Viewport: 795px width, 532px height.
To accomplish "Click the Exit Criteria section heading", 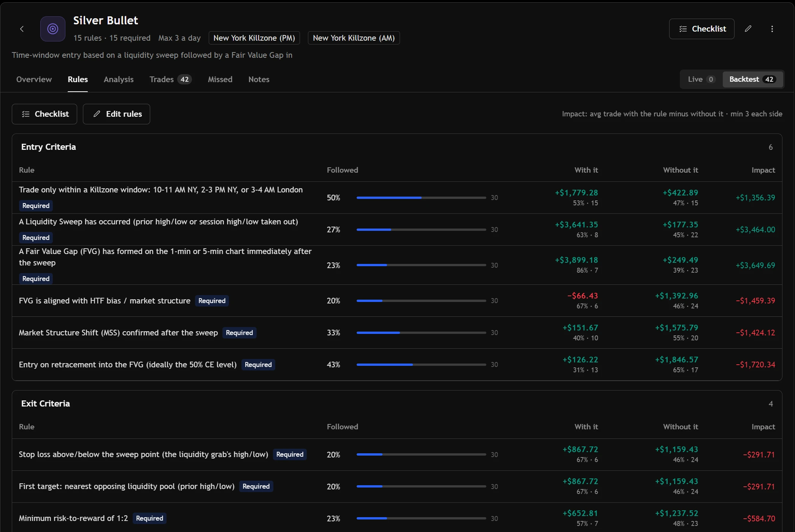I will click(46, 403).
